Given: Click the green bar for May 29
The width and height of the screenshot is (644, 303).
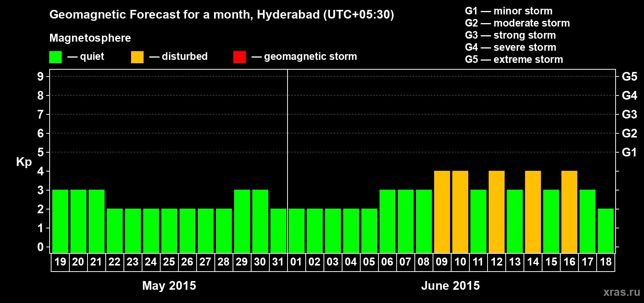Looking at the screenshot, I should click(242, 221).
